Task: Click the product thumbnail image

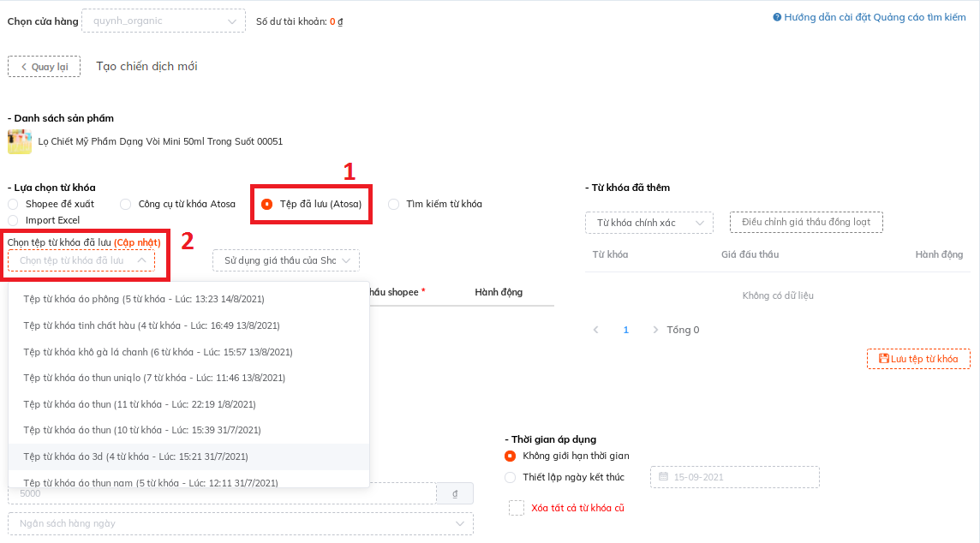Action: pos(20,141)
